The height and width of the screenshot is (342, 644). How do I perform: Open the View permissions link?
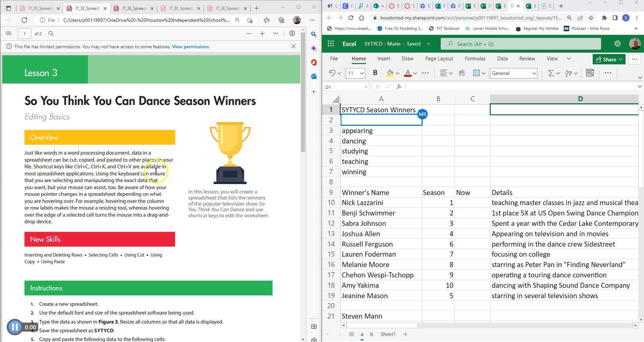(190, 47)
